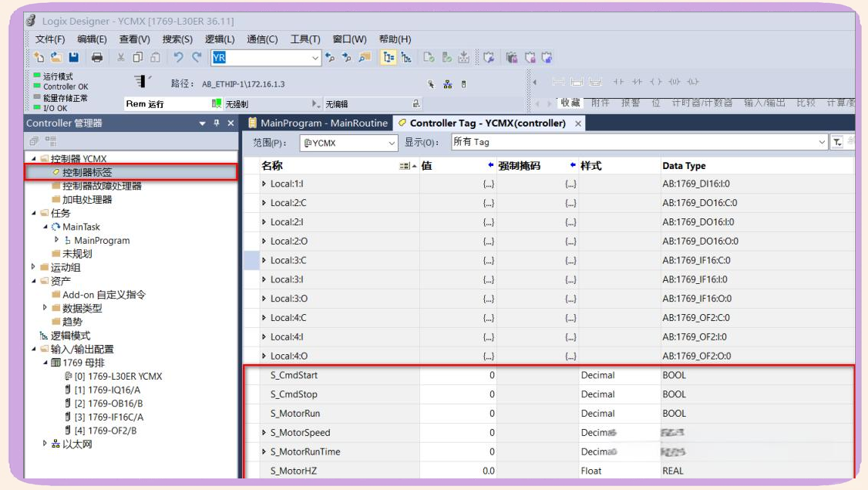Click the Paste icon in the toolbar
The height and width of the screenshot is (490, 868).
pos(156,57)
